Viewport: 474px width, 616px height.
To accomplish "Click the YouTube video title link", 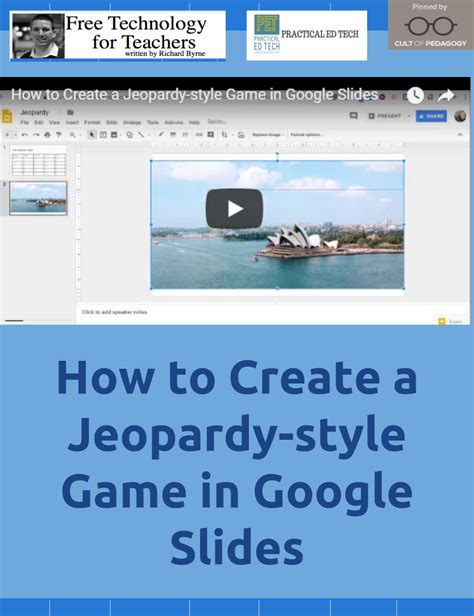I will (x=194, y=95).
